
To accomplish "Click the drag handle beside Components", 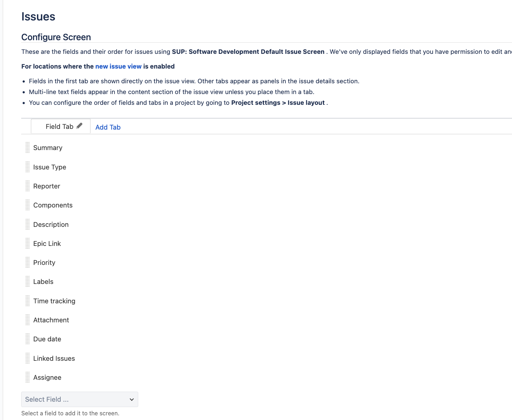I will [28, 205].
